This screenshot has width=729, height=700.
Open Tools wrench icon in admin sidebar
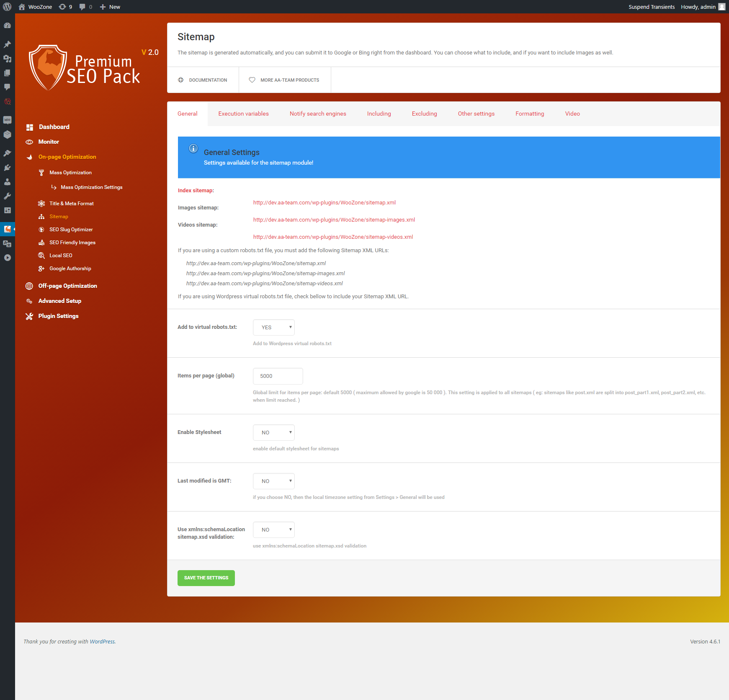7,196
